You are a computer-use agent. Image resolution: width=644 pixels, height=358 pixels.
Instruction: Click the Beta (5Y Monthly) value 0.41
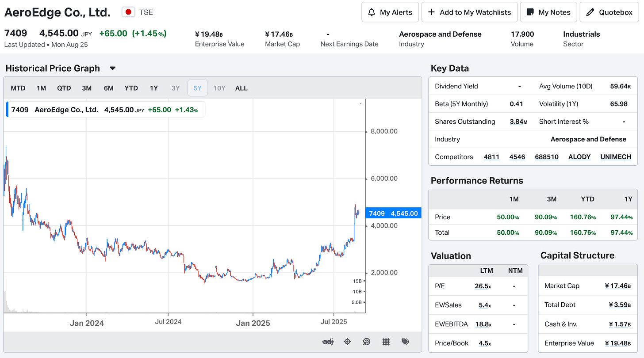(516, 104)
